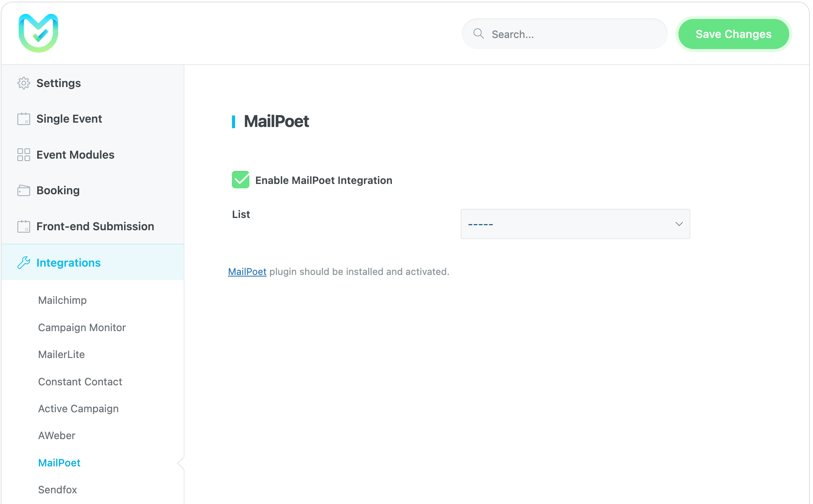
Task: Click the Integrations wrench icon
Action: (24, 263)
